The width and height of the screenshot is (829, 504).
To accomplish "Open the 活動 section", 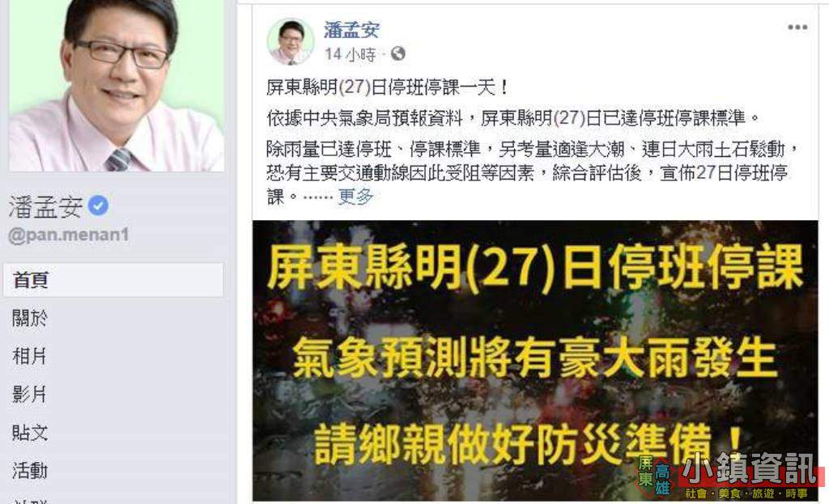I will pos(30,470).
